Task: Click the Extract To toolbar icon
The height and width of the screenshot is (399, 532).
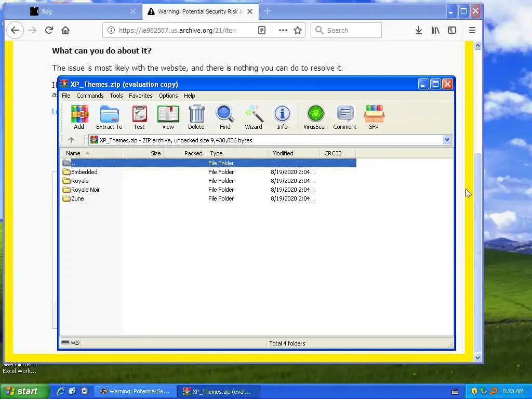Action: 109,117
